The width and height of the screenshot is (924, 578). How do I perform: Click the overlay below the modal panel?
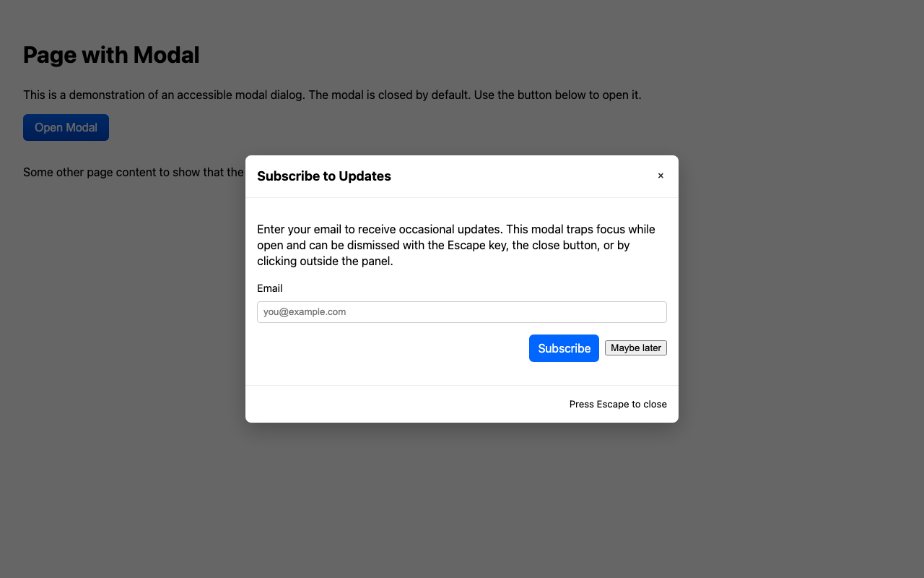(462, 499)
